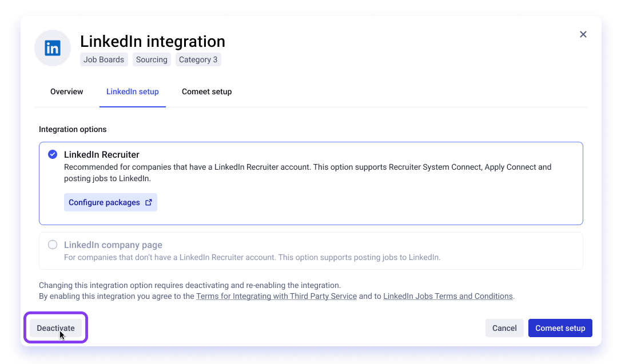The width and height of the screenshot is (621, 364).
Task: Click the LinkedIn logo icon
Action: point(52,48)
